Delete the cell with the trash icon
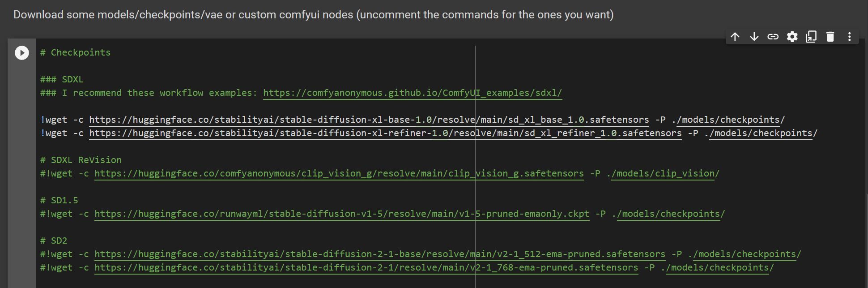This screenshot has height=288, width=868. pyautogui.click(x=830, y=37)
